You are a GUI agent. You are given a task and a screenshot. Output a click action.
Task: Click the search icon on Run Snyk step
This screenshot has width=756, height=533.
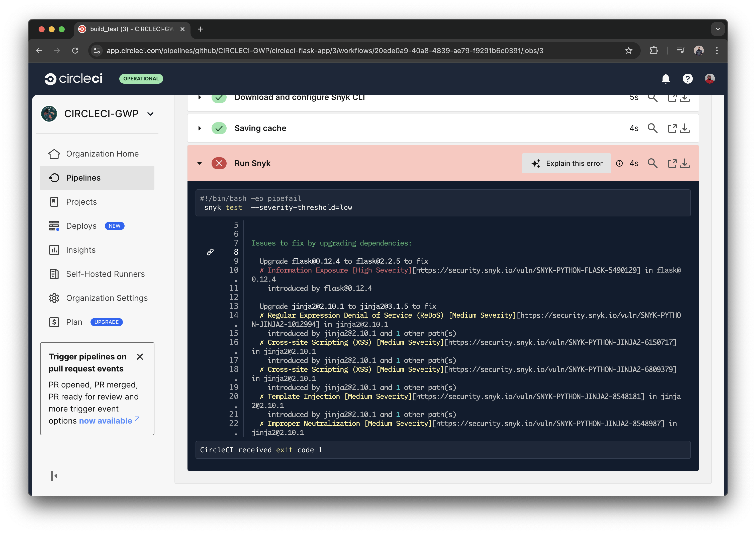[653, 163]
